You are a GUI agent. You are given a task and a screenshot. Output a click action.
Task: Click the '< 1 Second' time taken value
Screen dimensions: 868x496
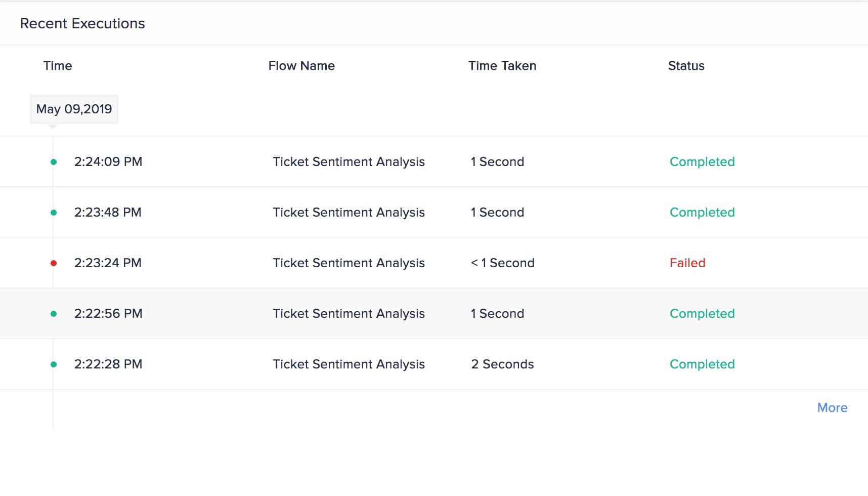click(502, 263)
